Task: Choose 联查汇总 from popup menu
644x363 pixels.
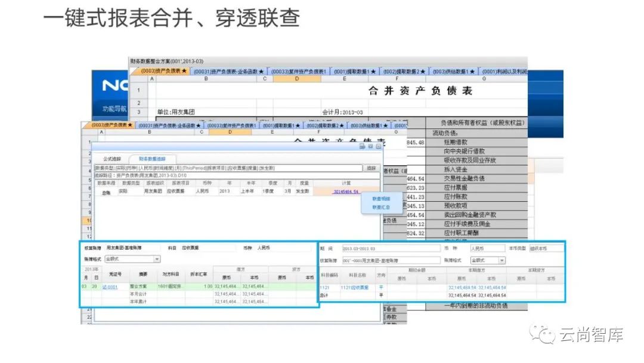Action: click(381, 207)
